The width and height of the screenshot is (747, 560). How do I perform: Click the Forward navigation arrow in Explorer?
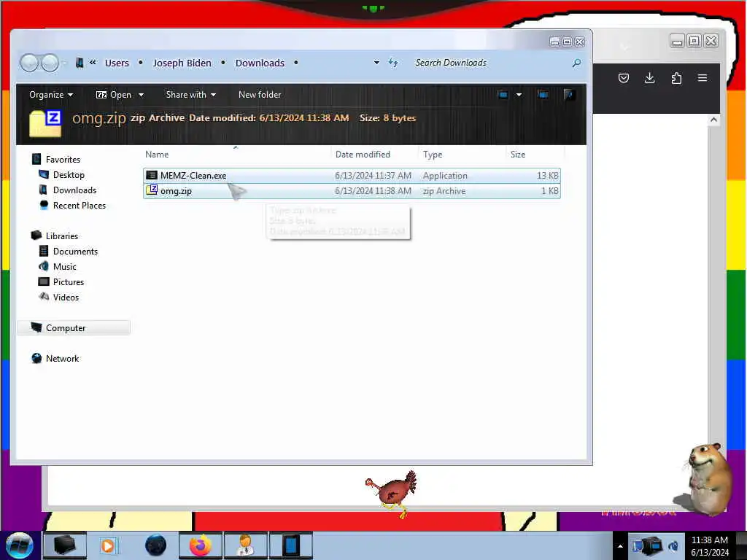[50, 63]
